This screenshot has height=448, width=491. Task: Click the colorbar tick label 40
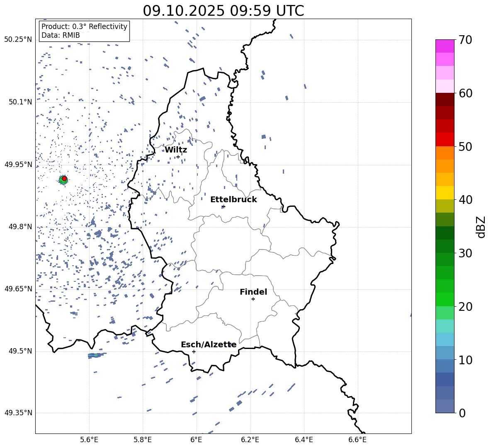tap(465, 200)
